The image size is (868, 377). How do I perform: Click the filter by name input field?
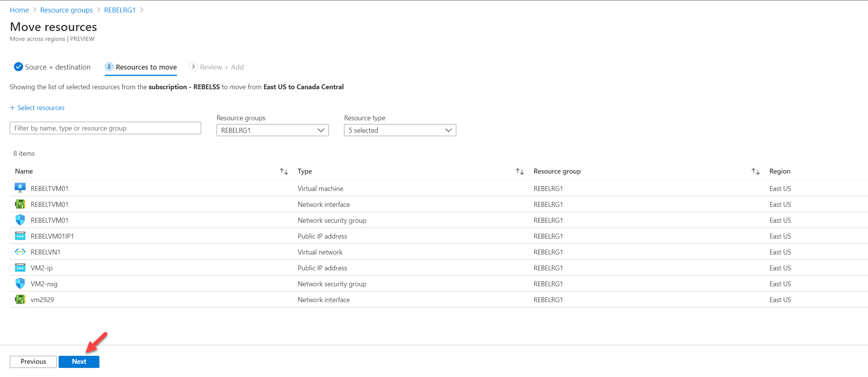105,128
